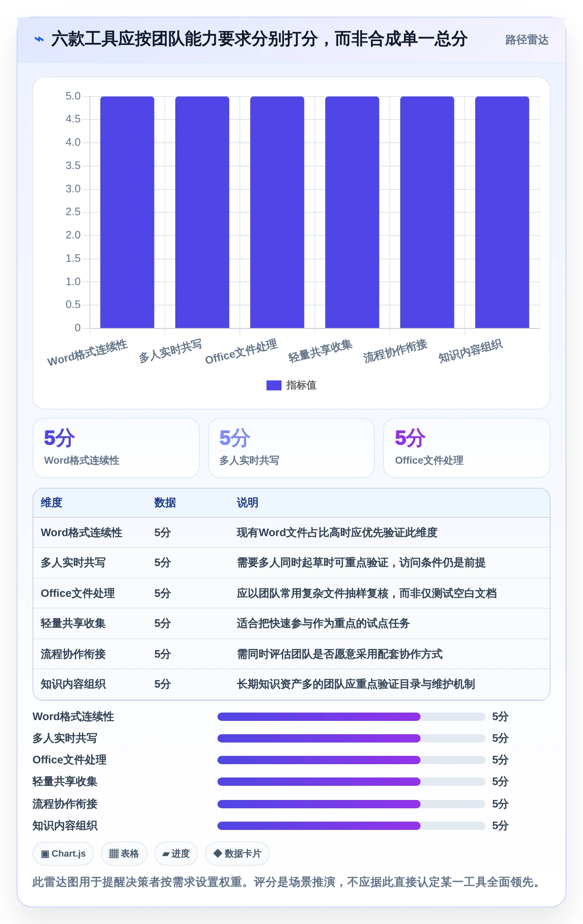583x924 pixels.
Task: Click the 说明 column header
Action: point(247,503)
